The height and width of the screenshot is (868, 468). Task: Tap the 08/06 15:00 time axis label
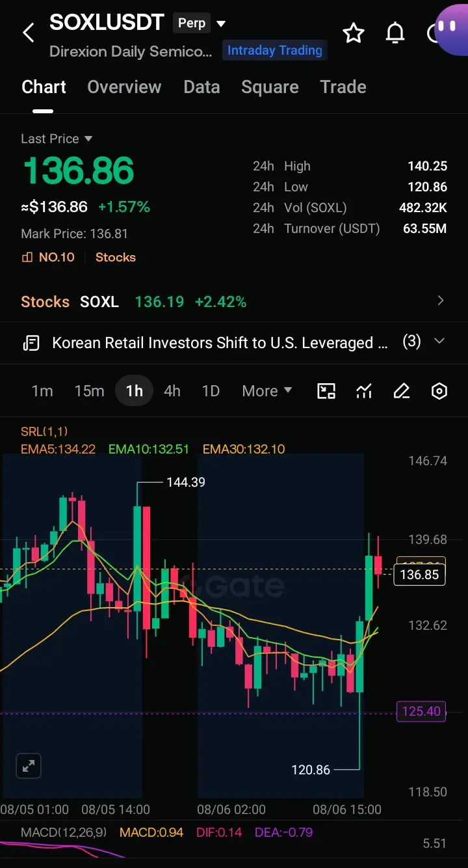click(347, 810)
